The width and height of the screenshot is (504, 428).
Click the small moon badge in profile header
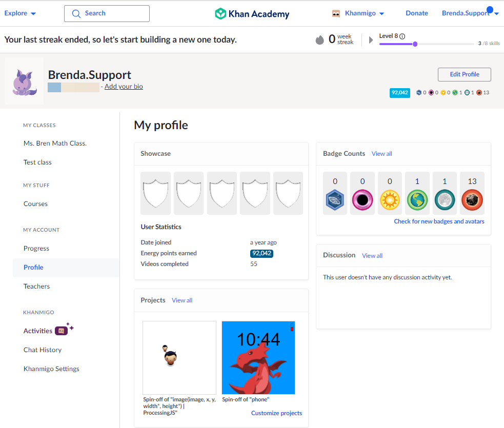click(467, 93)
